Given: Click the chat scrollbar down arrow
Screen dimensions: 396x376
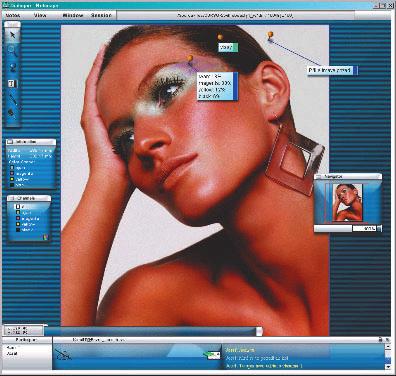Looking at the screenshot, I should [387, 366].
